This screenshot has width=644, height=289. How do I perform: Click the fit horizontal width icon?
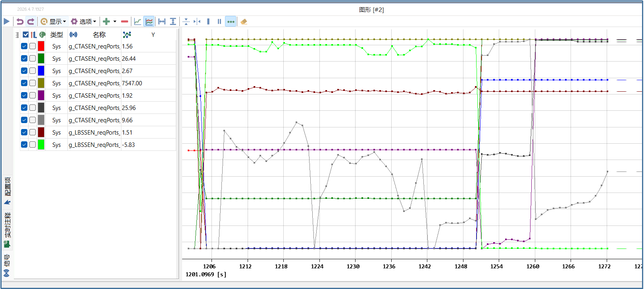[162, 21]
